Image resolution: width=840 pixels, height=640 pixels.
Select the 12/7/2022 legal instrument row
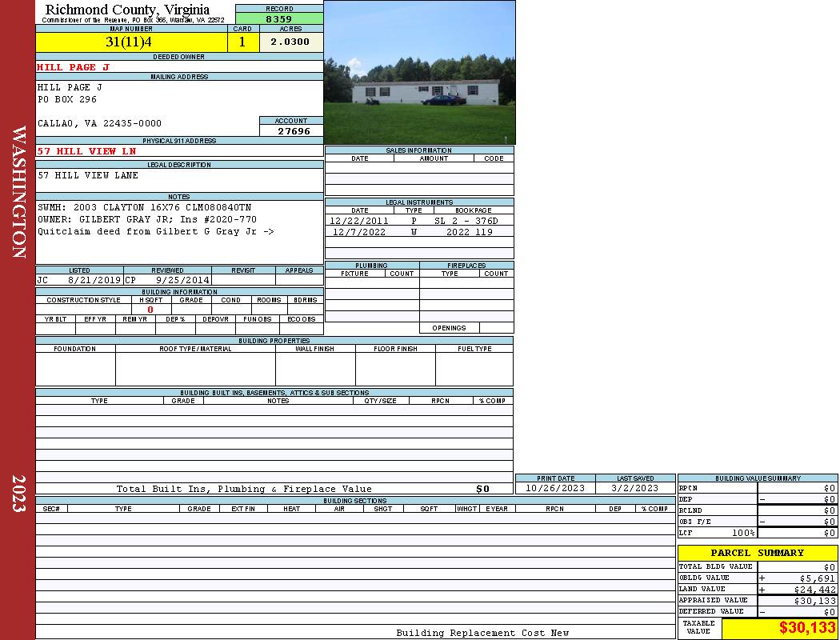[x=419, y=232]
